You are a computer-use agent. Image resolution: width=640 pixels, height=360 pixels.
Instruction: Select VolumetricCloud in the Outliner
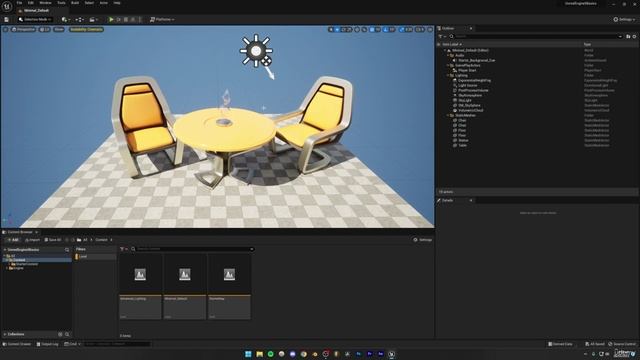tap(471, 110)
